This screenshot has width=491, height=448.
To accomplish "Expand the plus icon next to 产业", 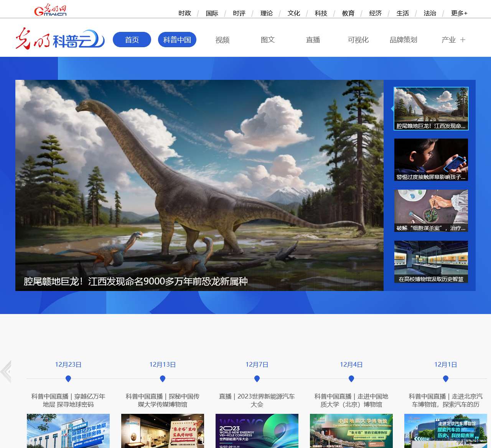I will point(463,40).
